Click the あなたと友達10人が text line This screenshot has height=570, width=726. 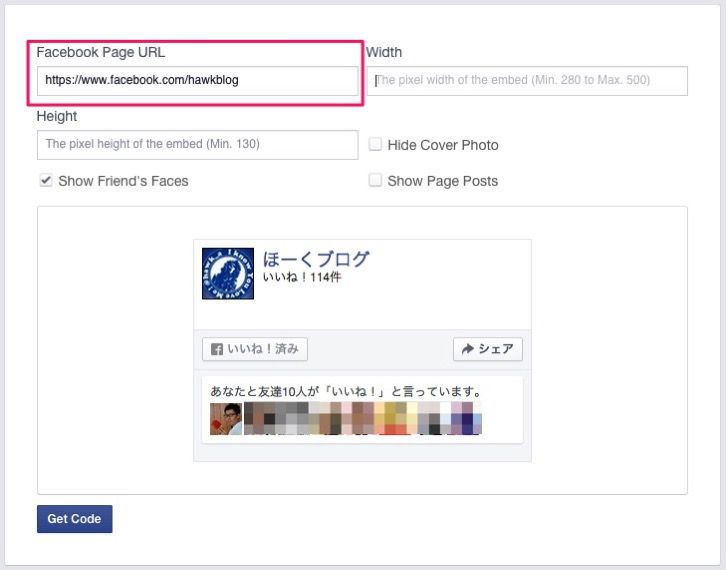[x=346, y=392]
